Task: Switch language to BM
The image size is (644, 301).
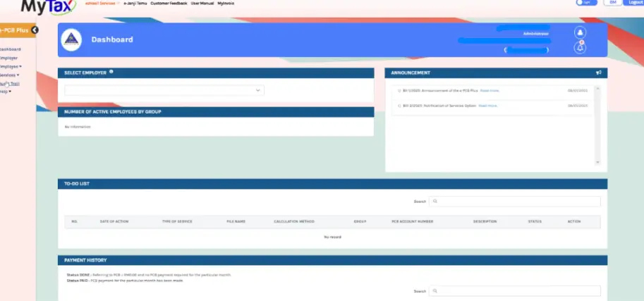Action: (x=613, y=2)
